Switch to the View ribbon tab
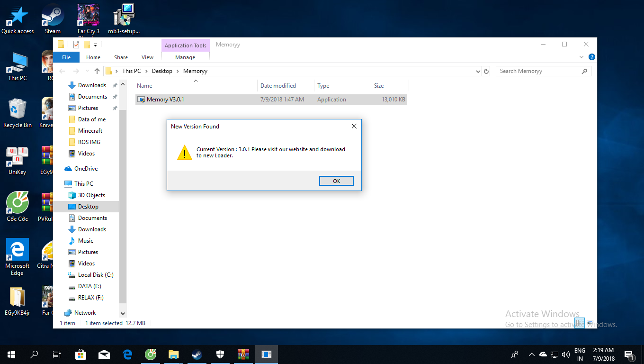 (x=148, y=57)
